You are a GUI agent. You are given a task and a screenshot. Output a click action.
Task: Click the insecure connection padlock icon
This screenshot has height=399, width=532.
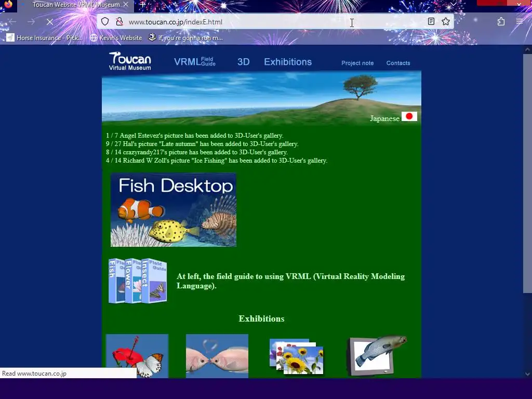pos(119,22)
